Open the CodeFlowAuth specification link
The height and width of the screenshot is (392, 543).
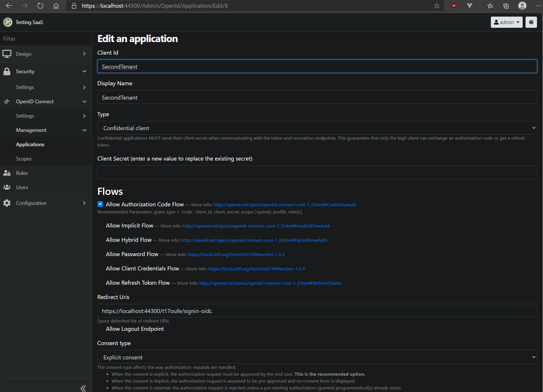[285, 205]
